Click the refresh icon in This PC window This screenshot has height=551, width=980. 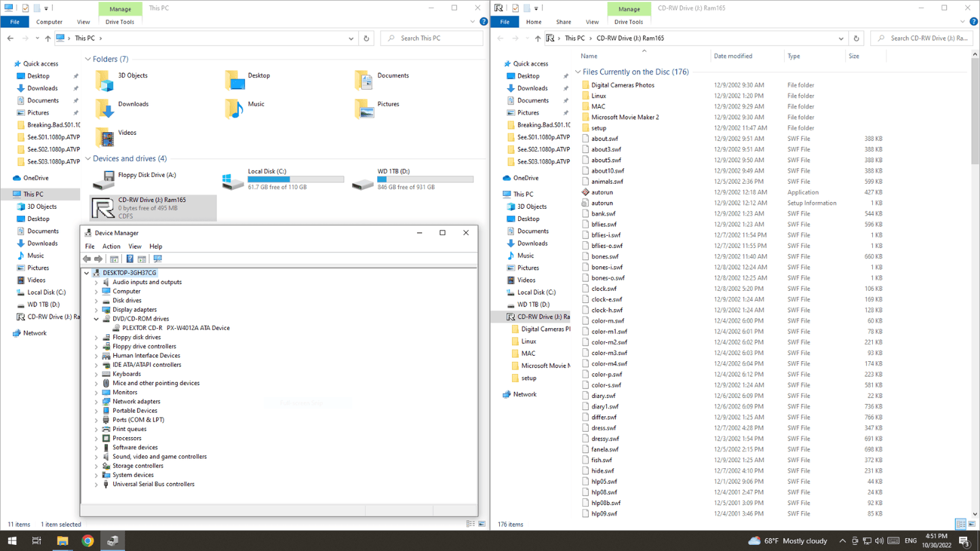(x=366, y=39)
